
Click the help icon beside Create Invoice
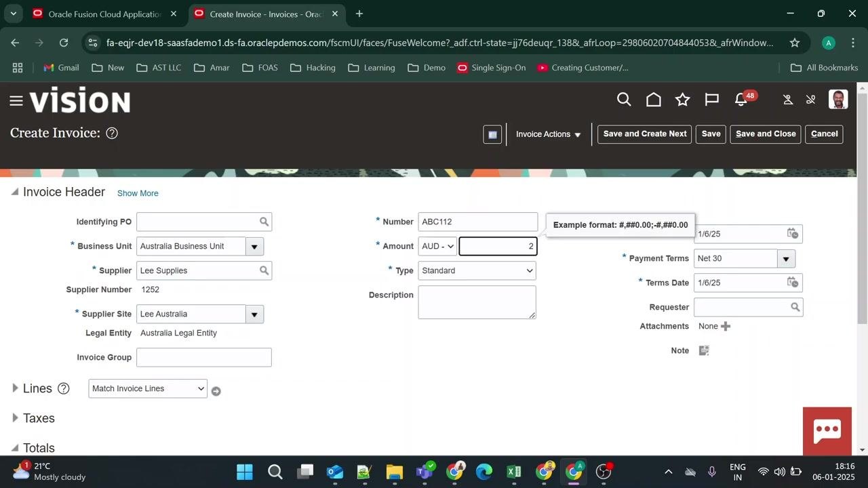tap(112, 133)
